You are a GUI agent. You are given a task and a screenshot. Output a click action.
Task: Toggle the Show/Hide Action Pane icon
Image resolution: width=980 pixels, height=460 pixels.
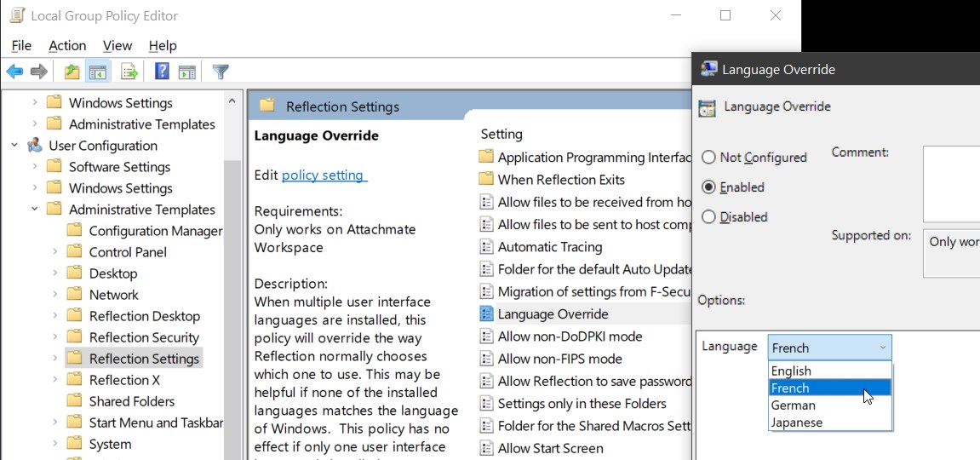pos(187,72)
